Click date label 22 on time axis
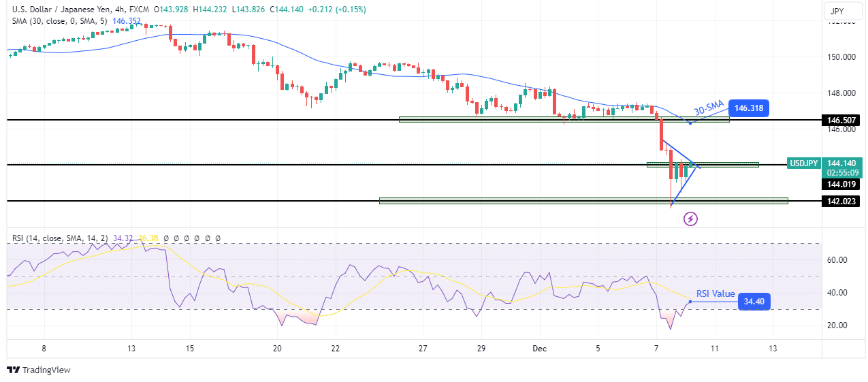The height and width of the screenshot is (382, 868). (336, 349)
